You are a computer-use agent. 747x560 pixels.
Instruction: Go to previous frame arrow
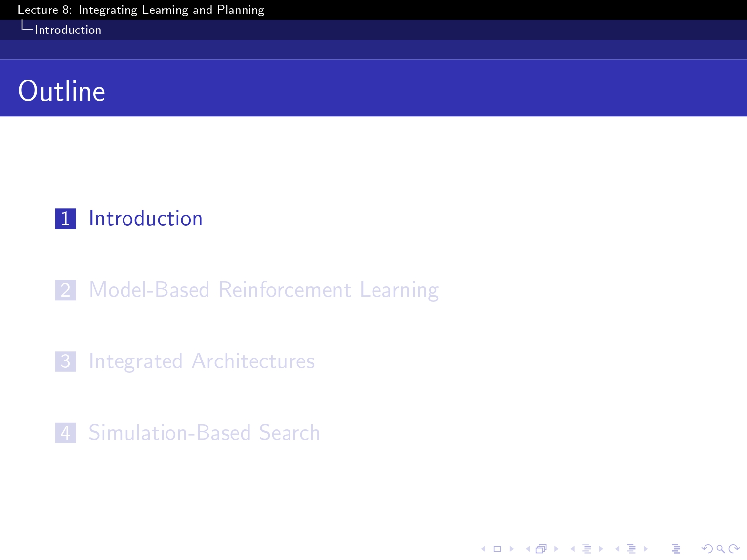coord(528,549)
